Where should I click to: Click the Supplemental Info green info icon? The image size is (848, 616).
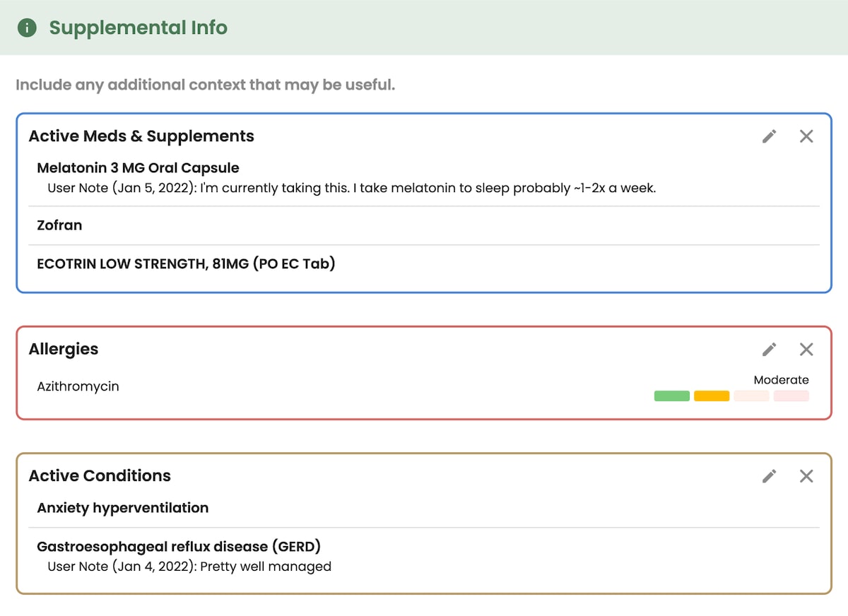[27, 28]
